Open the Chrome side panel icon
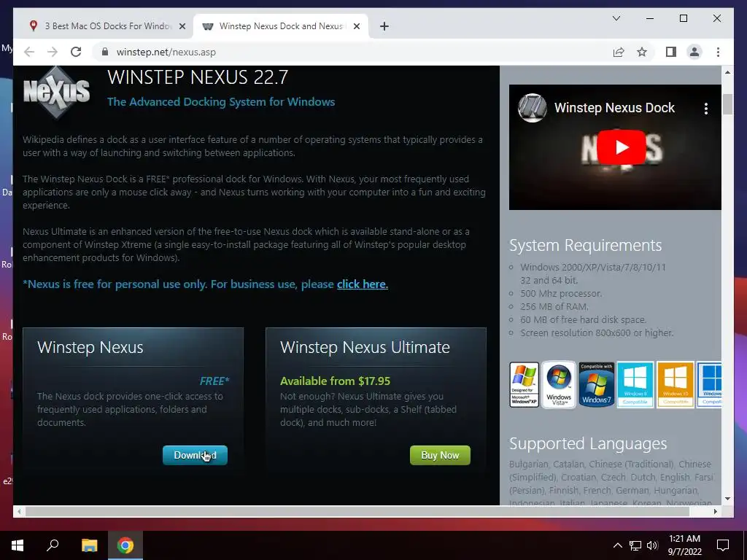Viewport: 747px width, 560px height. coord(671,52)
